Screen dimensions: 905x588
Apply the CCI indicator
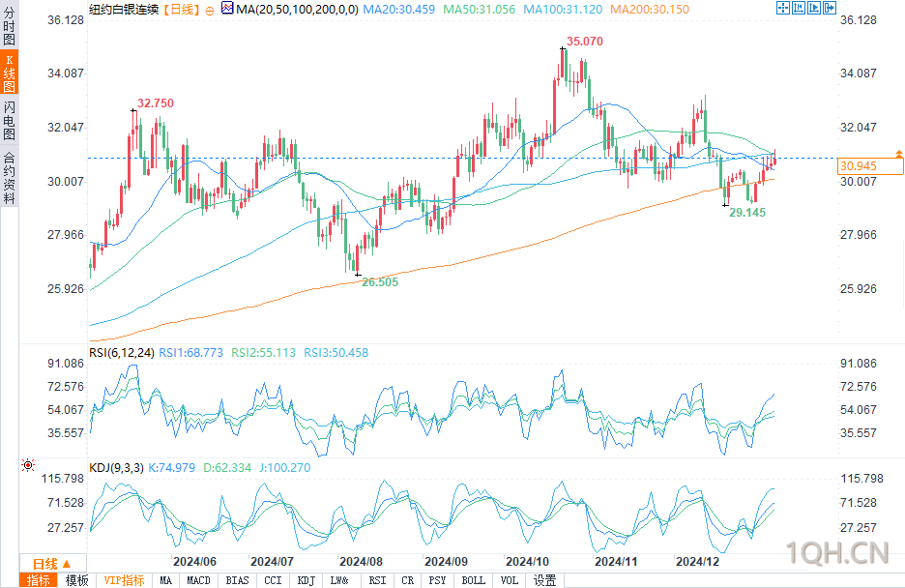(x=273, y=580)
